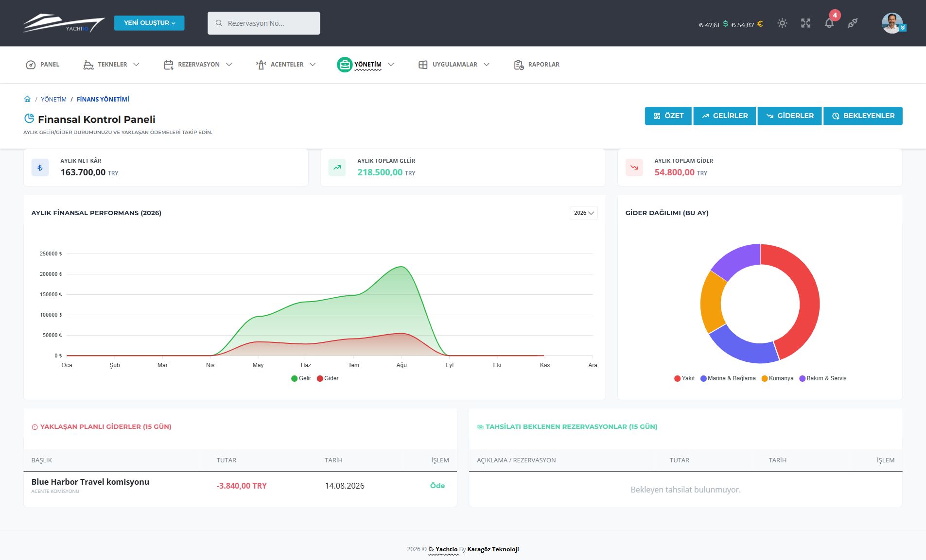Toggle Gelir series in chart legend
Image resolution: width=926 pixels, height=560 pixels.
(301, 378)
